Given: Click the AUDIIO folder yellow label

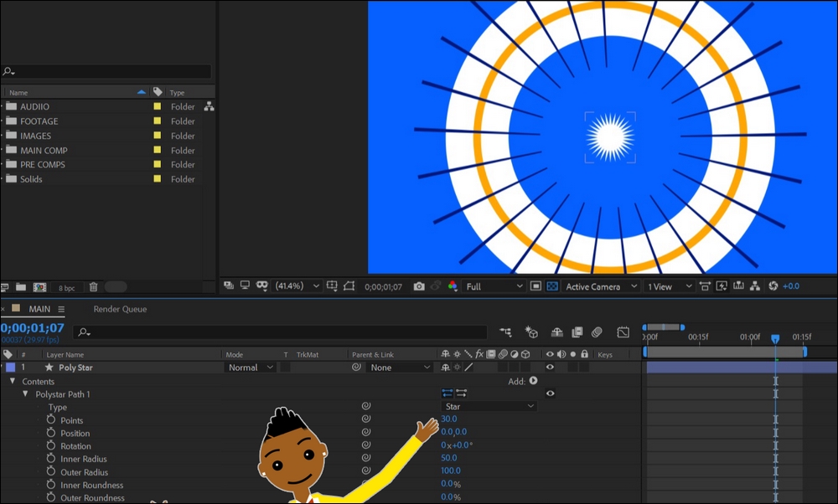Looking at the screenshot, I should point(158,106).
